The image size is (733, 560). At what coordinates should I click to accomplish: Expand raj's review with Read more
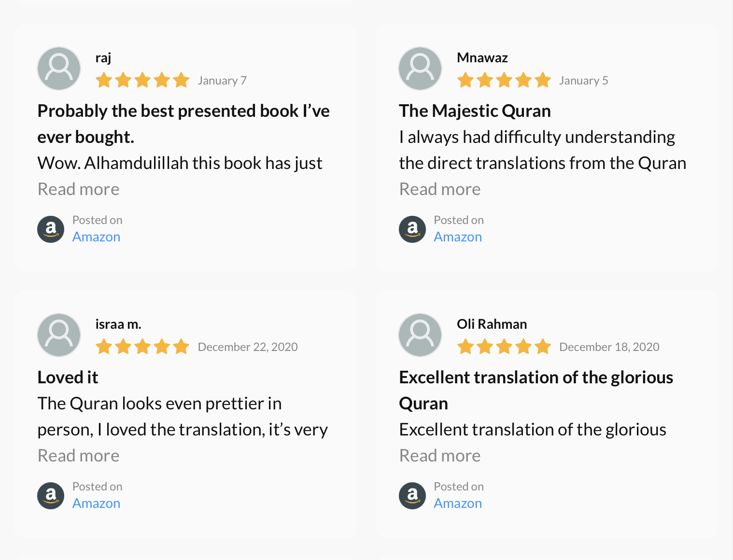point(79,189)
